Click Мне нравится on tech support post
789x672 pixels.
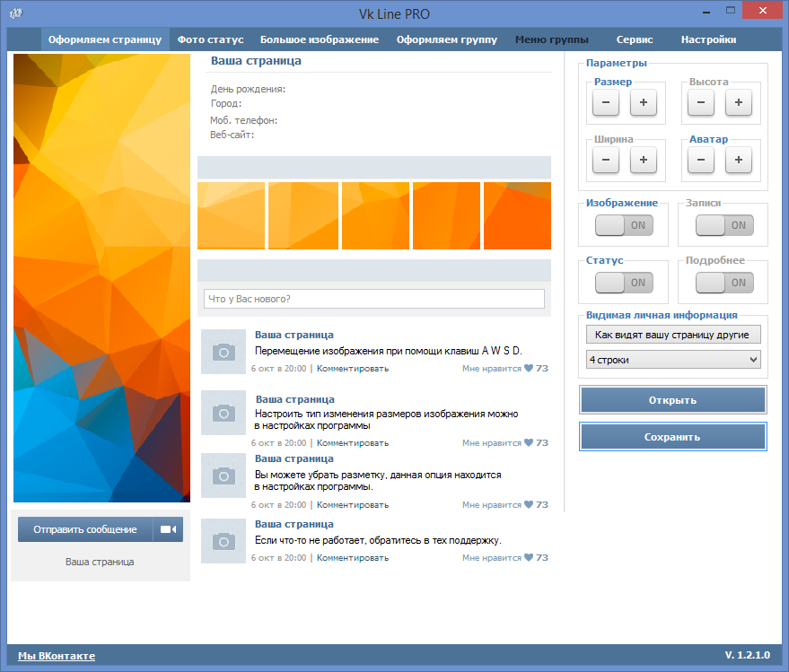click(492, 558)
